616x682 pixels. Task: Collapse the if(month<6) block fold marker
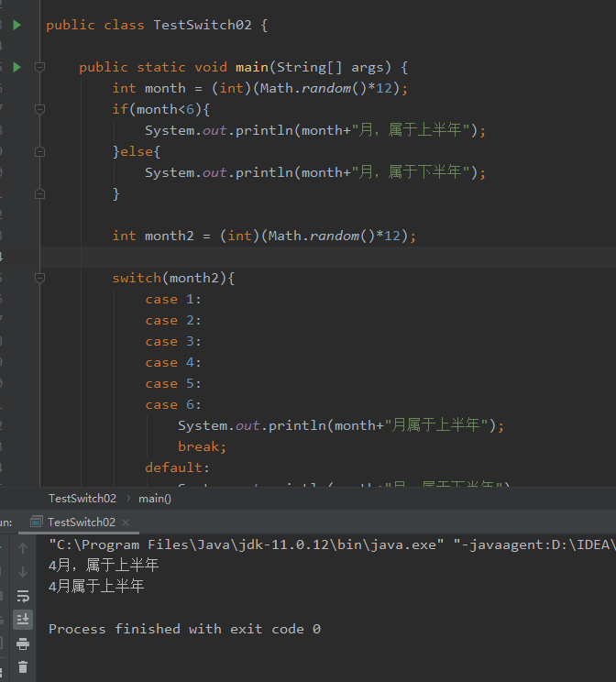coord(39,110)
